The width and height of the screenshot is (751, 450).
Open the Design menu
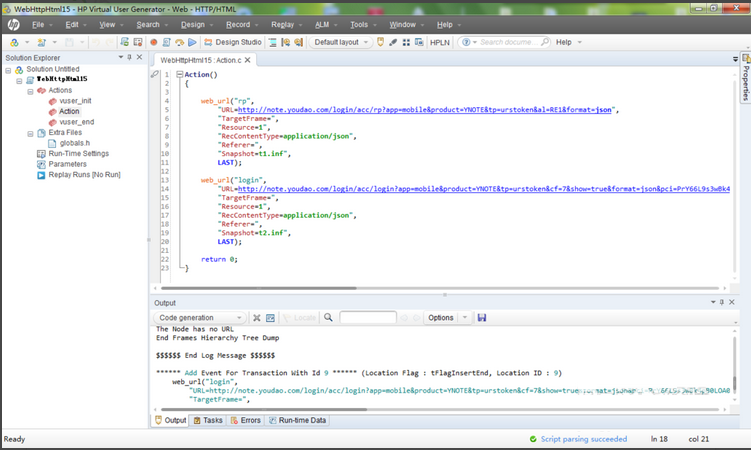193,24
